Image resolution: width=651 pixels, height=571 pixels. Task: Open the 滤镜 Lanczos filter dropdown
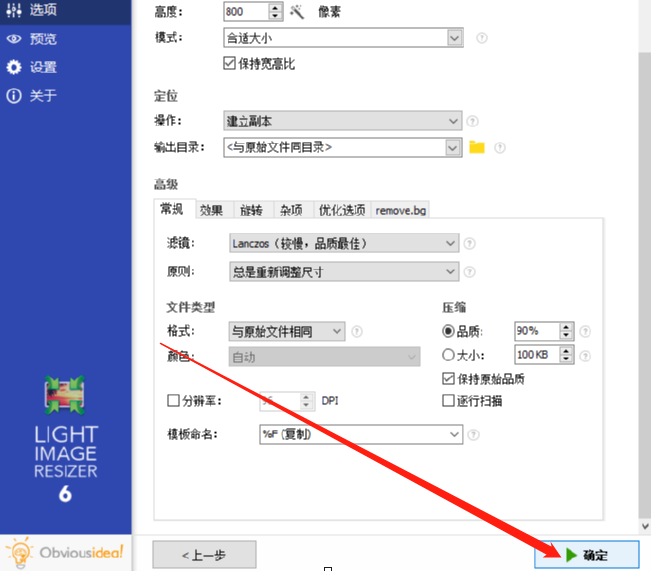(344, 243)
